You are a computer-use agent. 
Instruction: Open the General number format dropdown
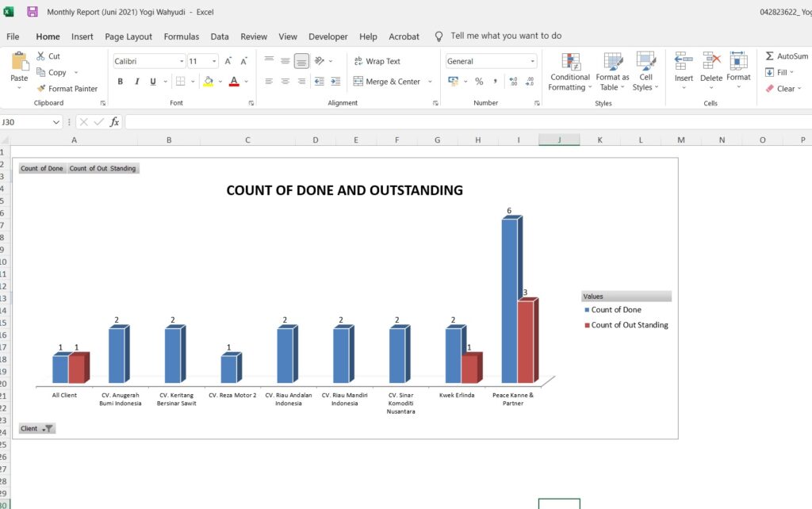532,61
